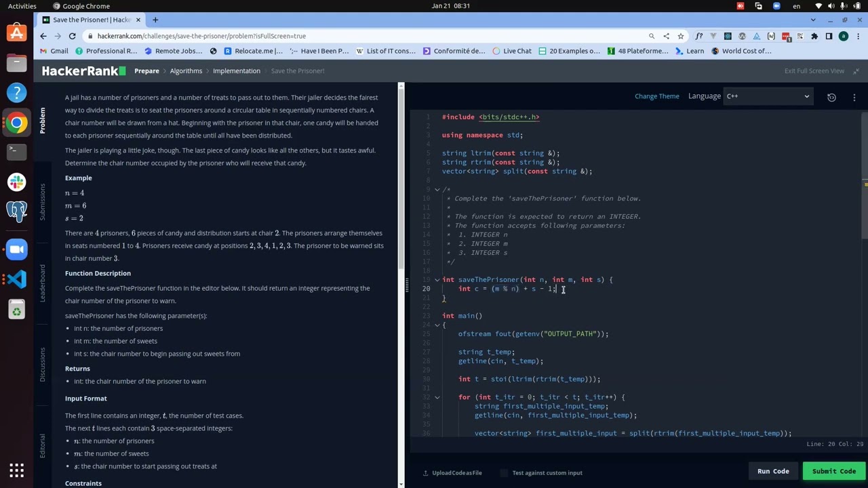Image resolution: width=868 pixels, height=488 pixels.
Task: Share this page via address bar icon
Action: pyautogui.click(x=666, y=36)
